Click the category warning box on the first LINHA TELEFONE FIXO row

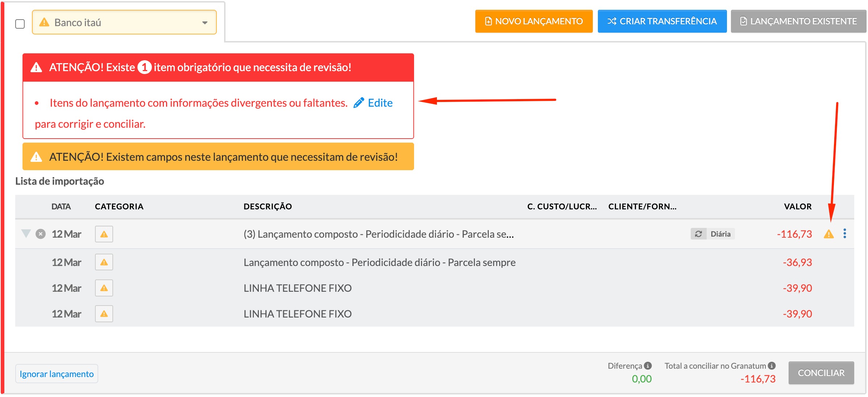(104, 288)
